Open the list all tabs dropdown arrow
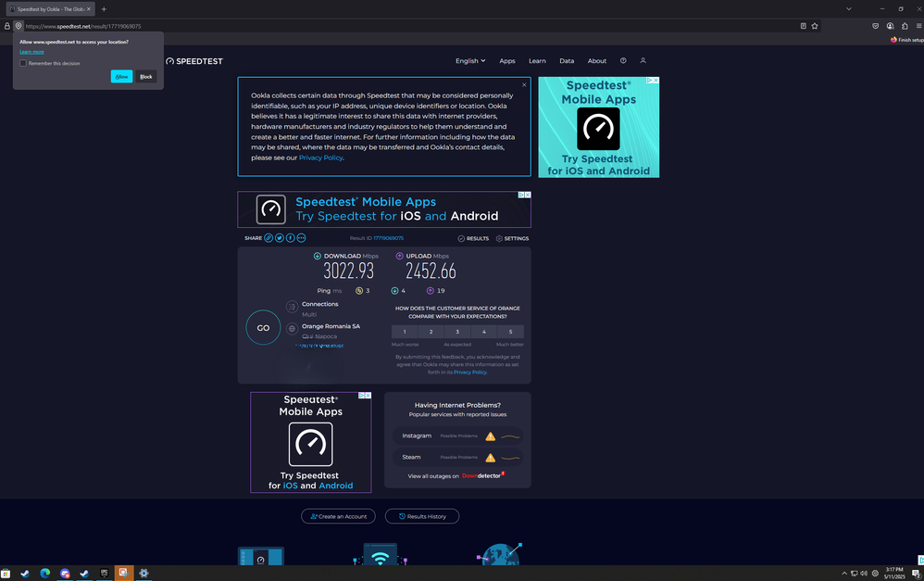 (849, 8)
